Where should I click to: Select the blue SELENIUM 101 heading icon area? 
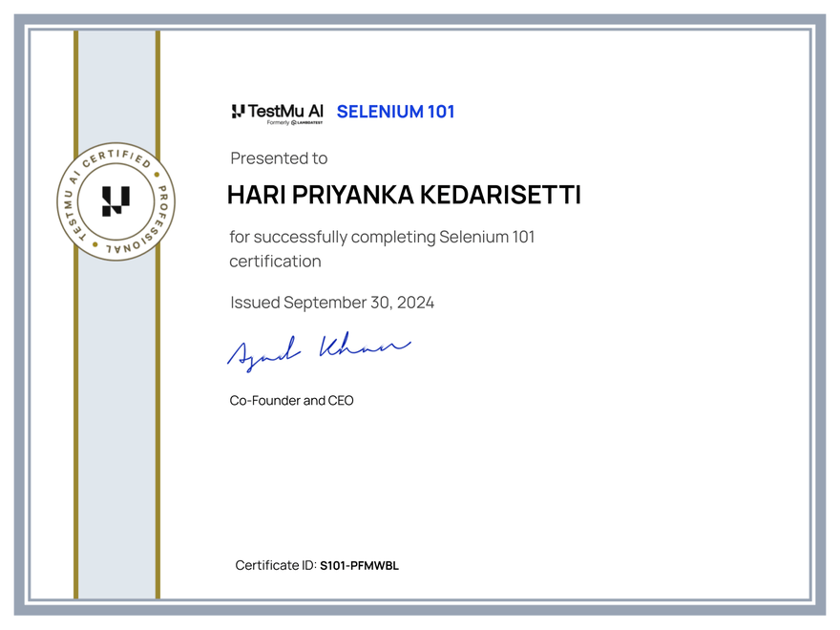[395, 112]
